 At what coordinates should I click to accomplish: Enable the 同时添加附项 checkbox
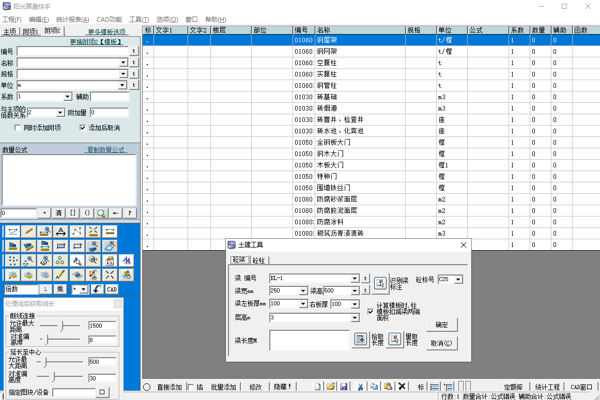(18, 128)
